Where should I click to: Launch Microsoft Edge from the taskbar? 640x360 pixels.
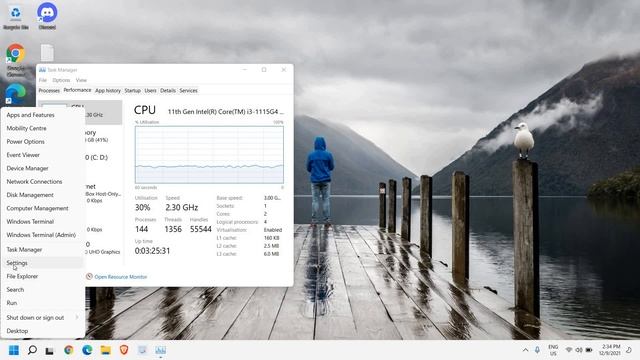pos(87,350)
